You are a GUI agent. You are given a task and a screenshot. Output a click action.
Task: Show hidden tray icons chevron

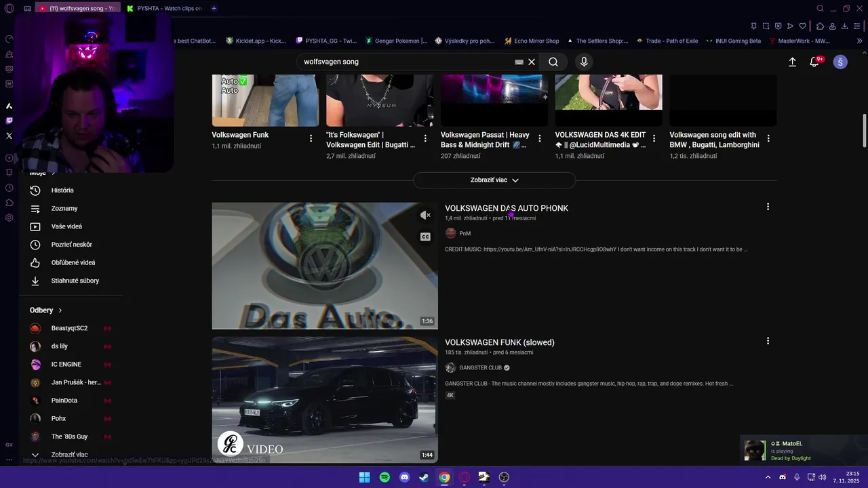tap(768, 477)
